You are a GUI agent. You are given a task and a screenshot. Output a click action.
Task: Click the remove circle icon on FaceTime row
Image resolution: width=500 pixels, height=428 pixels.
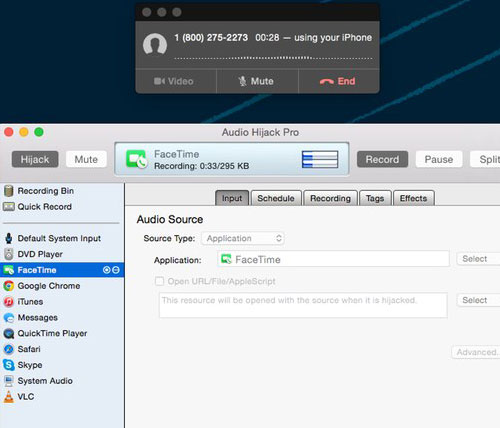pyautogui.click(x=116, y=270)
